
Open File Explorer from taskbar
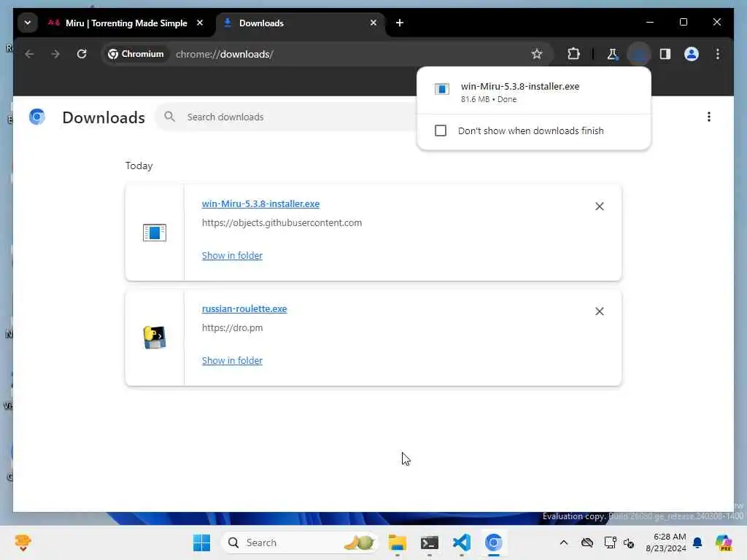398,542
